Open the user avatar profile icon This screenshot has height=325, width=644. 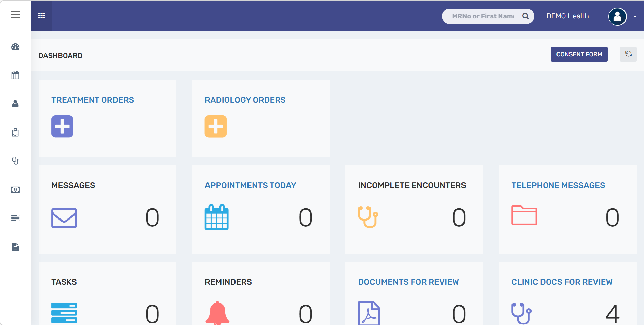point(617,16)
